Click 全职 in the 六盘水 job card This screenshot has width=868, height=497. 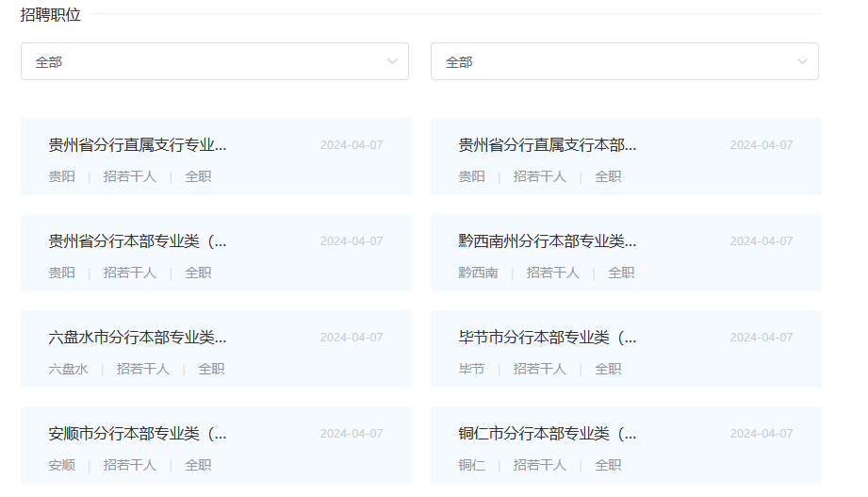211,369
